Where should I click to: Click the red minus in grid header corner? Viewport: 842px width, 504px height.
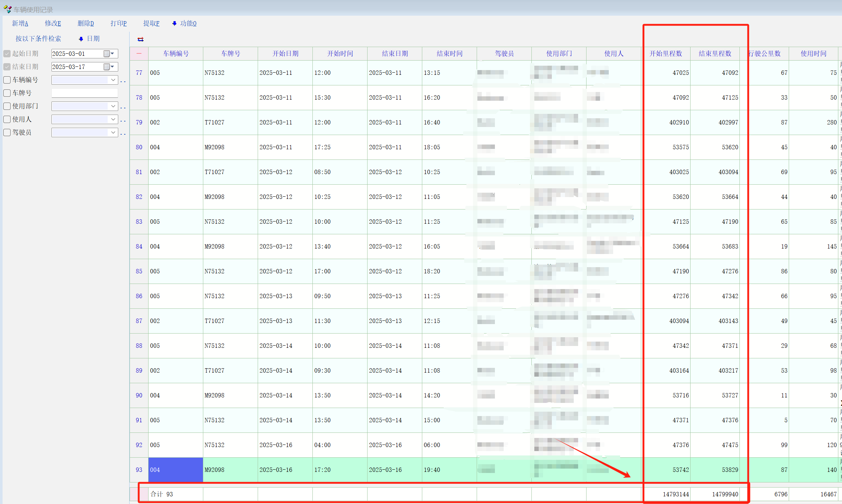[139, 54]
